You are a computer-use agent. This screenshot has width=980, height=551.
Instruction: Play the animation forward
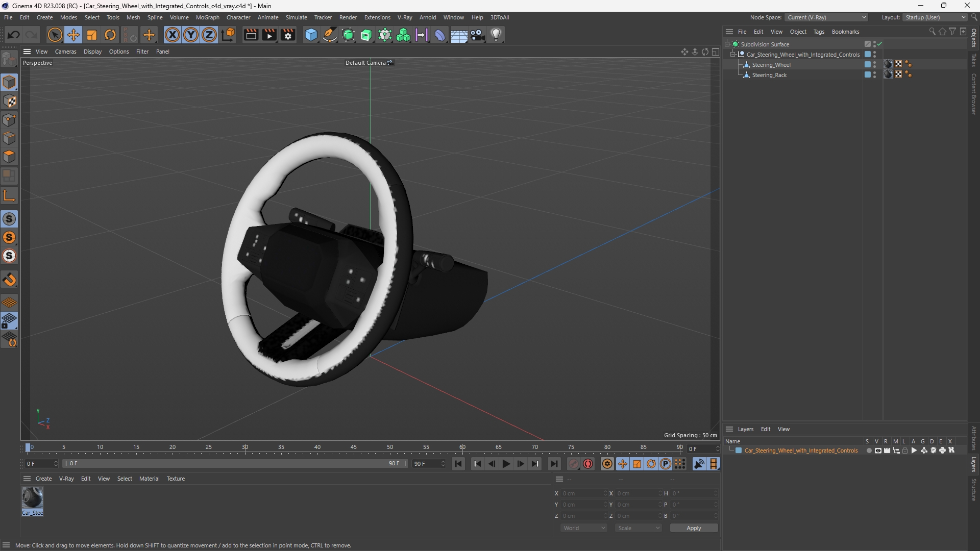point(506,464)
